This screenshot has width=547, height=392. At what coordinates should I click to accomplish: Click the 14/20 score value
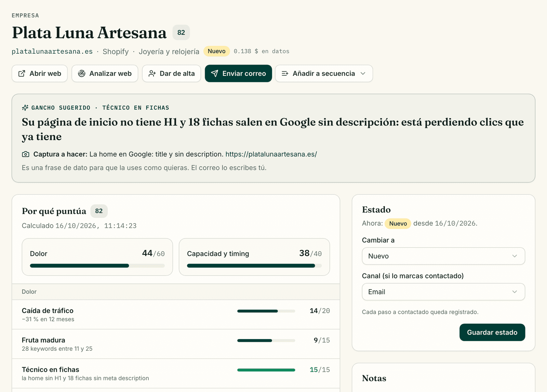point(320,311)
